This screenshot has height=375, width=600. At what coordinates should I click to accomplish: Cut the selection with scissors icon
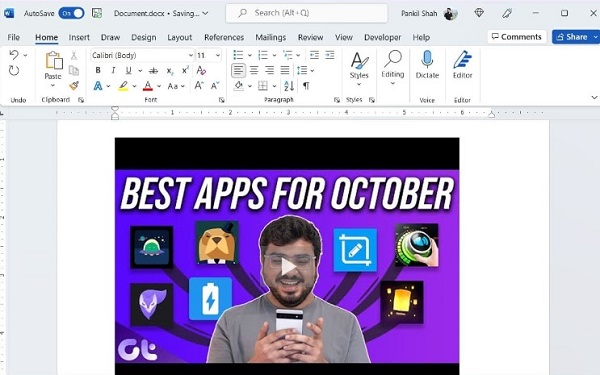tap(74, 55)
